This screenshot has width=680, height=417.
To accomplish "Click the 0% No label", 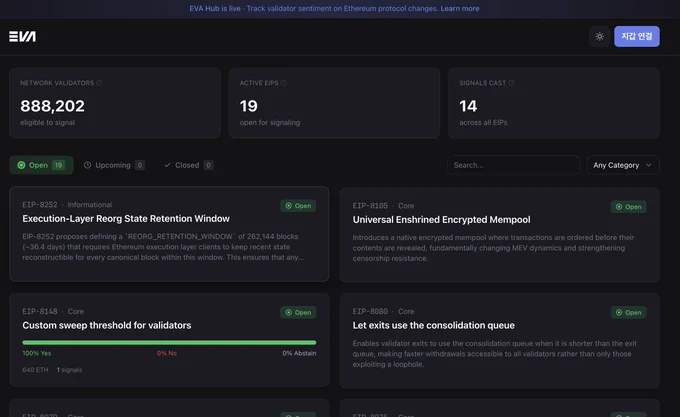I will [x=167, y=353].
